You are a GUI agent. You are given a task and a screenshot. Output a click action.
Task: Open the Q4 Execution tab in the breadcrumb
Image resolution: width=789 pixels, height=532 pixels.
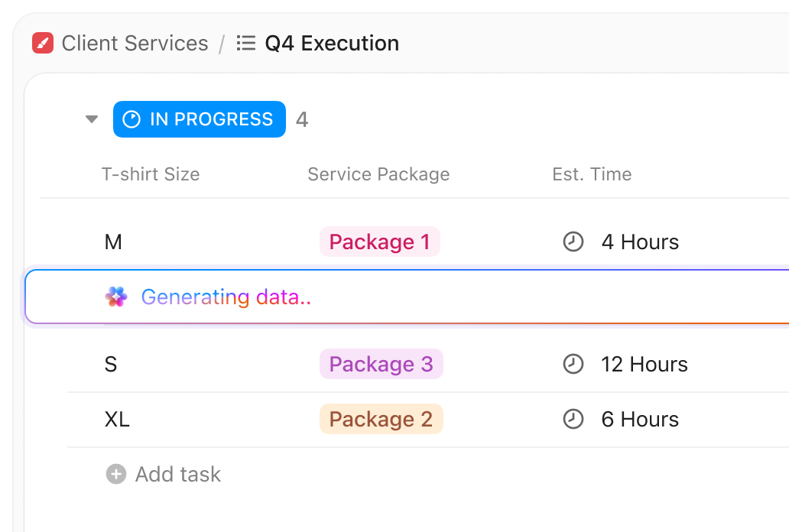click(x=332, y=43)
